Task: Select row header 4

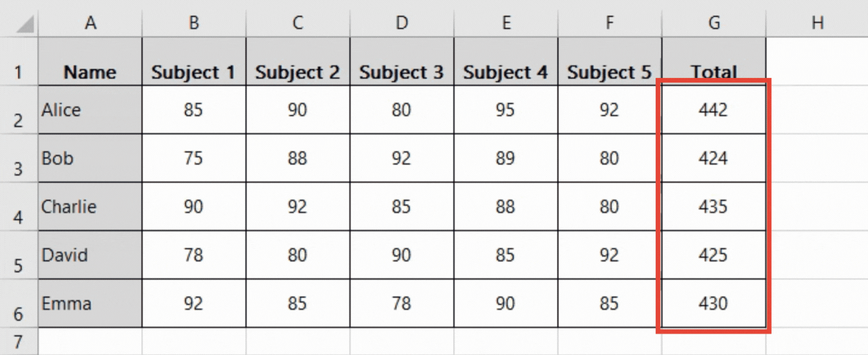Action: pyautogui.click(x=20, y=207)
